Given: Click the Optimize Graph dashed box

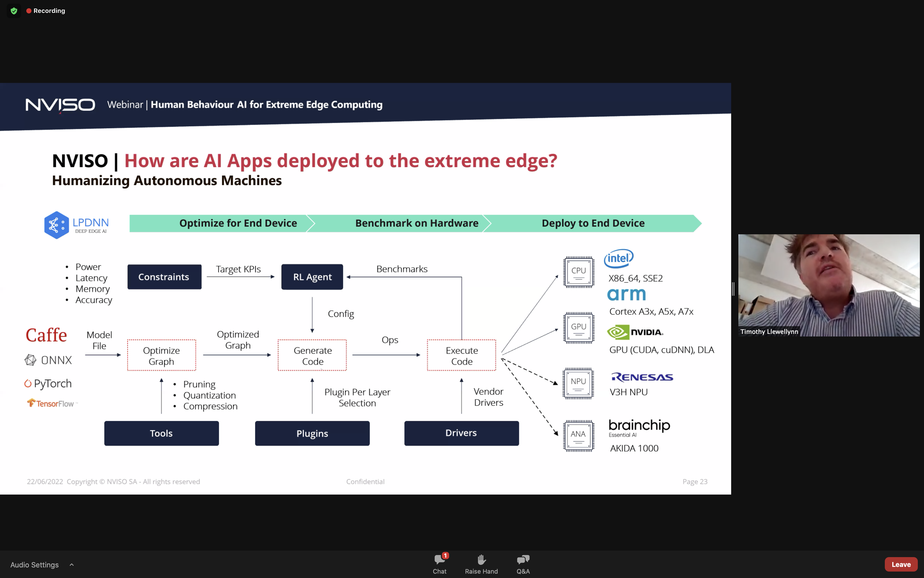Looking at the screenshot, I should click(161, 356).
